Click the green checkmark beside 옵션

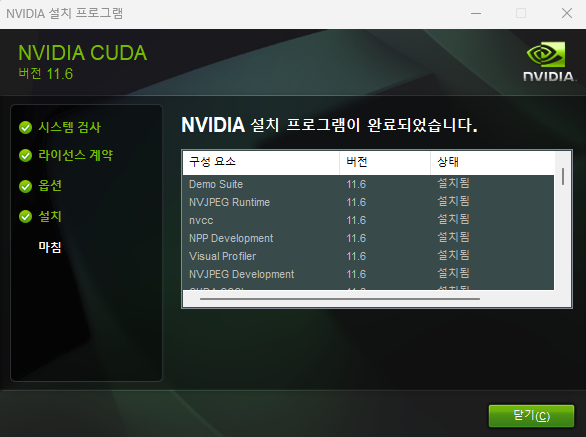tap(25, 186)
